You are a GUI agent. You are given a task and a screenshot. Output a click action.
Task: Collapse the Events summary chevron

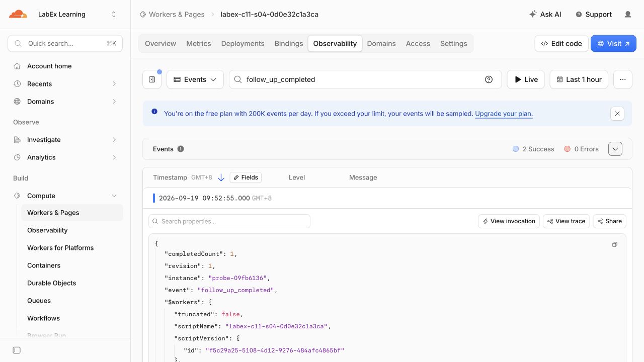(615, 149)
